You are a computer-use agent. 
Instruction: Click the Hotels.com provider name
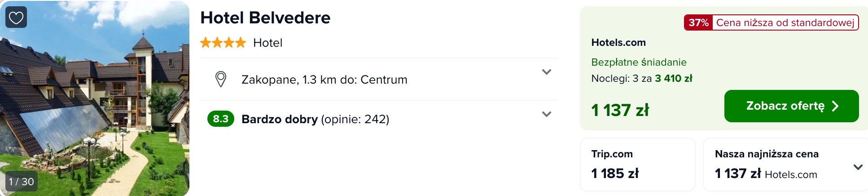(618, 43)
